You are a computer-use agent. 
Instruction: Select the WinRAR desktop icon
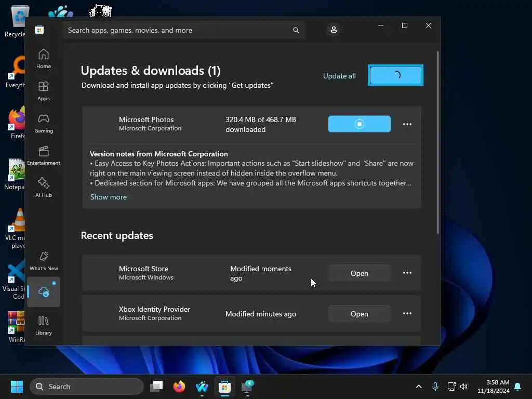pyautogui.click(x=16, y=326)
